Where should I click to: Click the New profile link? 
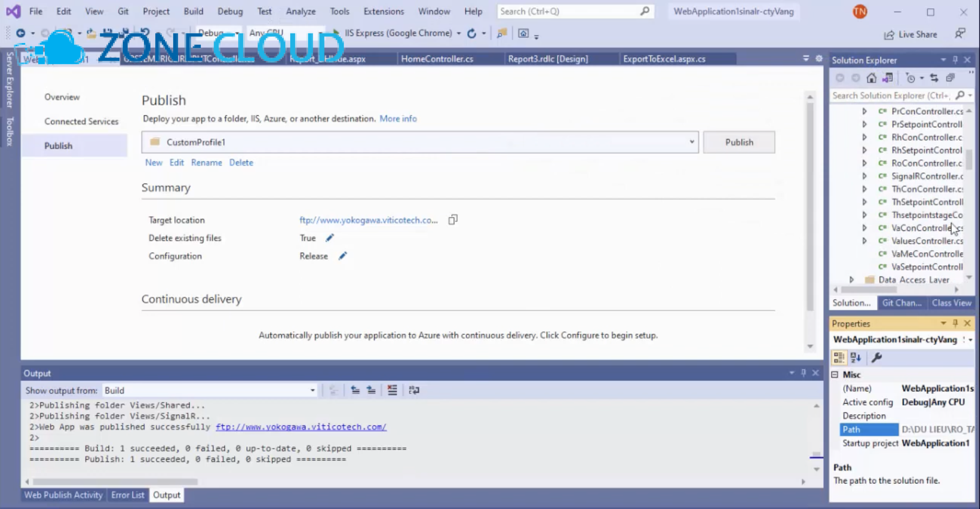tap(154, 162)
